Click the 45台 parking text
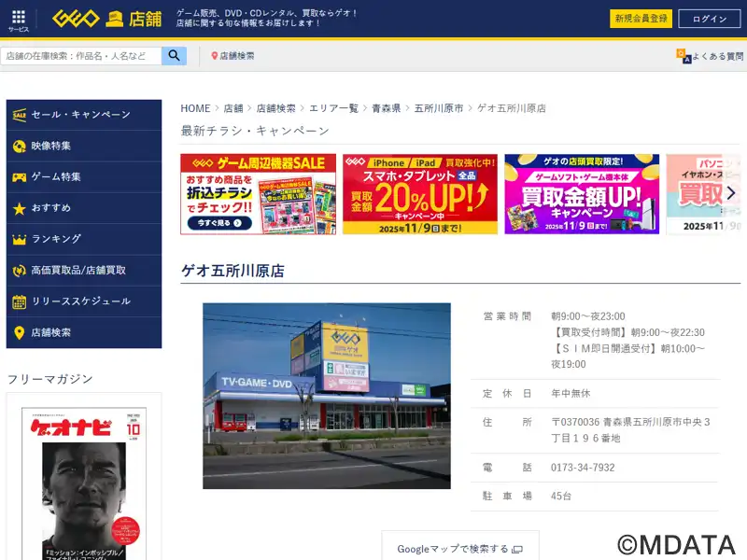Image resolution: width=747 pixels, height=560 pixels. coord(561,497)
